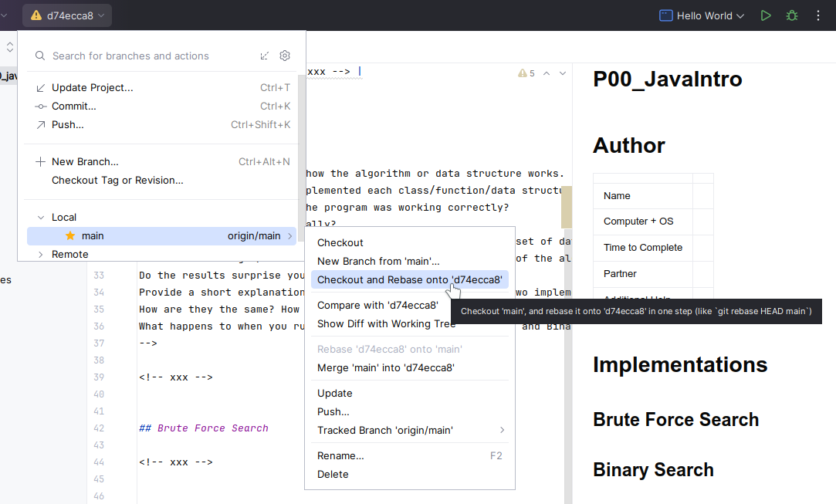
Task: Choose Merge 'main' into 'd74ecca8'
Action: click(x=385, y=367)
